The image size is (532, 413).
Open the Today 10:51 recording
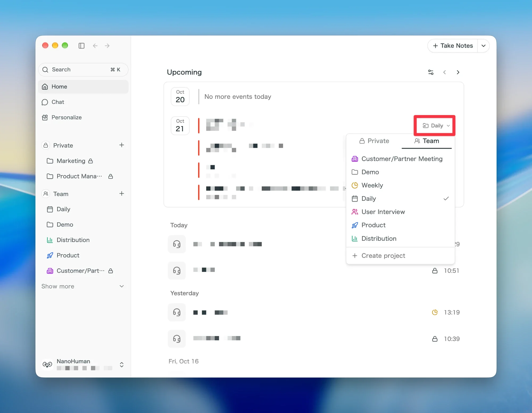314,271
